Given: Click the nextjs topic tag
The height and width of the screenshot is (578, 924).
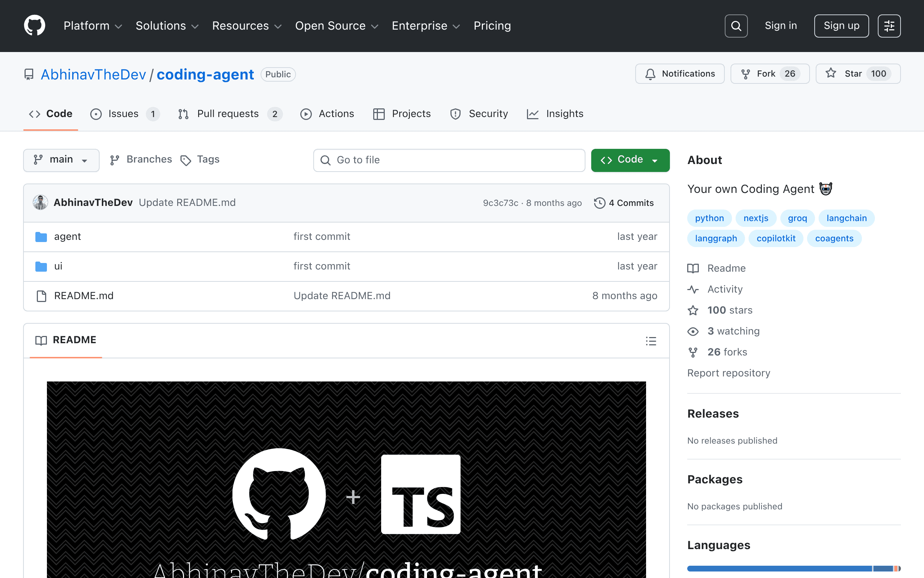Looking at the screenshot, I should coord(755,218).
